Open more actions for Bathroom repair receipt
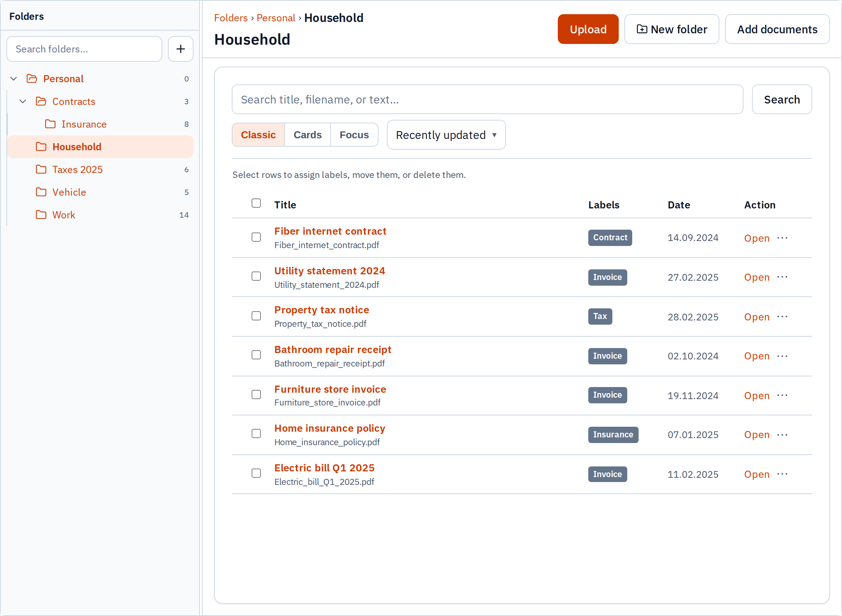 782,356
